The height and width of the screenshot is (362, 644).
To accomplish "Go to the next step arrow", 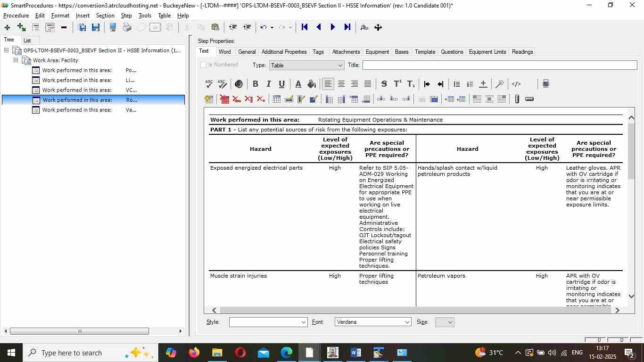I will tap(333, 27).
